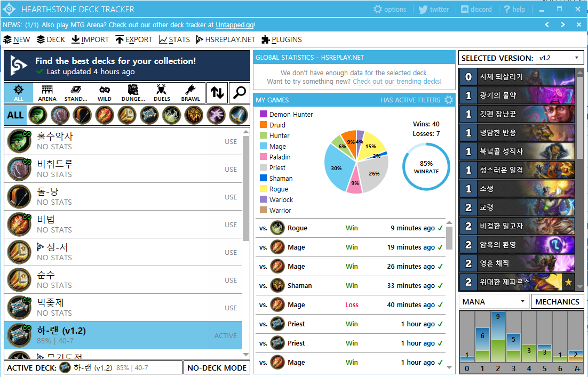Viewport: 588px width, 377px height.
Task: Open the discord link in the title bar
Action: pos(476,10)
